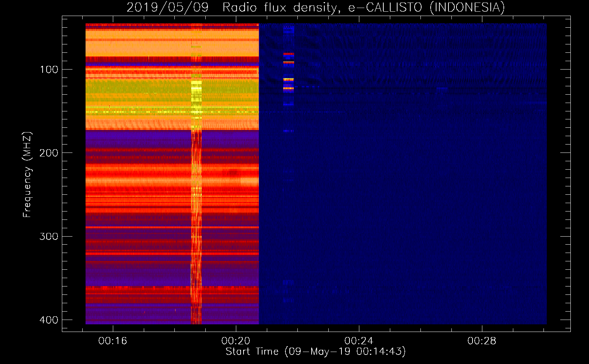Screen dimensions: 589x364
Task: Click the time tick label '00:24'
Action: pos(359,341)
